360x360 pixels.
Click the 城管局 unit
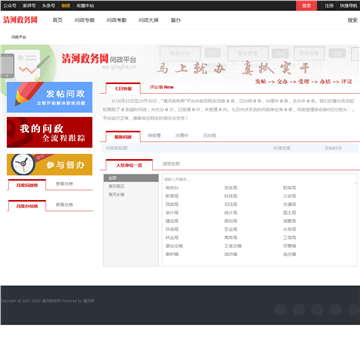pos(289,221)
